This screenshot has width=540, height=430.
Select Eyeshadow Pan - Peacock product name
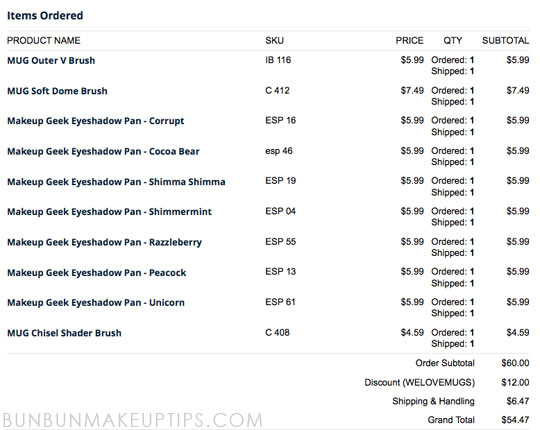pyautogui.click(x=97, y=273)
